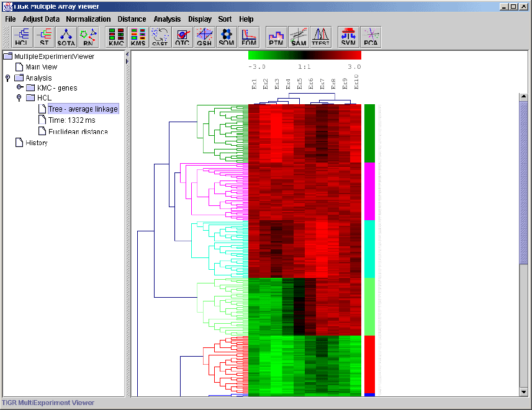Select Euclidean distance tree entry
Screen dimensions: 532x410
click(x=78, y=131)
